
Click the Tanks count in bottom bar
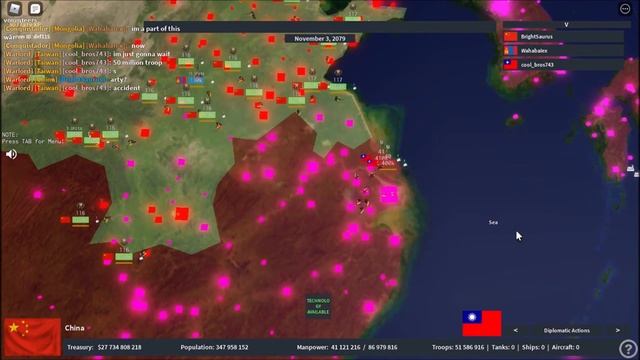(x=503, y=347)
